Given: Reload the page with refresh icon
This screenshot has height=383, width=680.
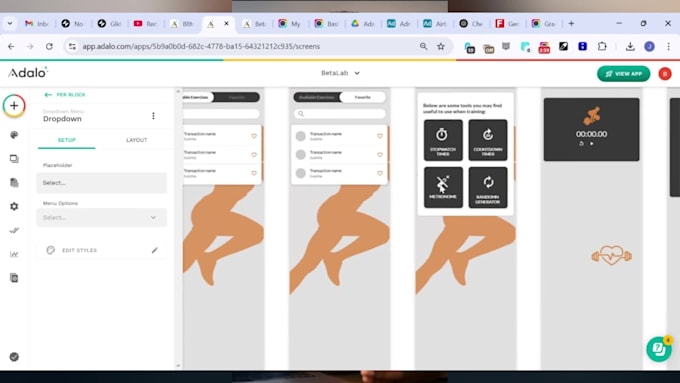Looking at the screenshot, I should pyautogui.click(x=49, y=46).
